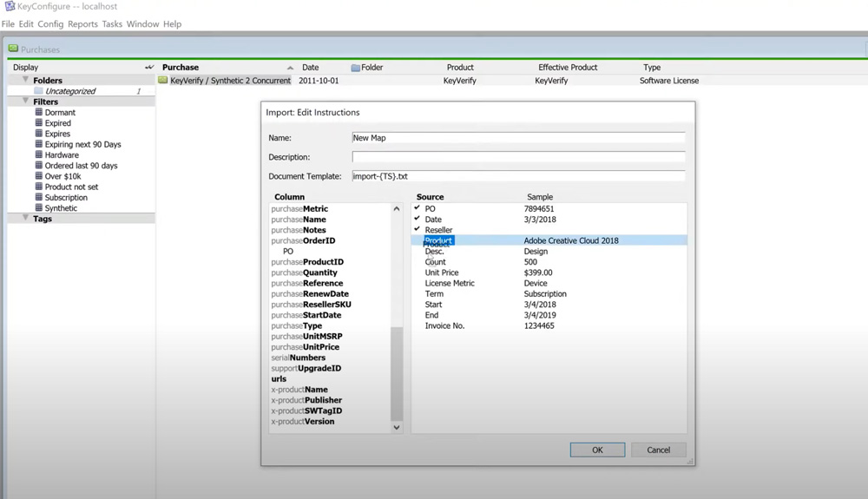
Task: Expand the Tags section triangle
Action: [x=25, y=218]
